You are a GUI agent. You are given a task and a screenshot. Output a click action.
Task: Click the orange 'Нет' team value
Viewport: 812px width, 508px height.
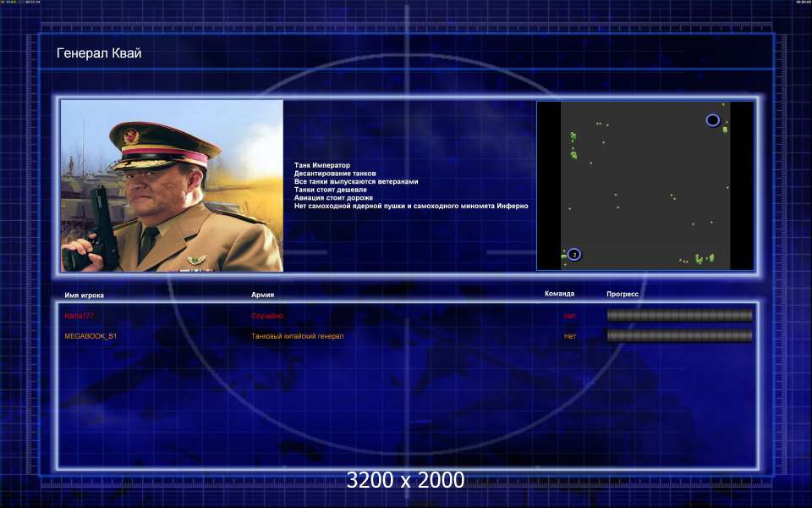pos(569,336)
